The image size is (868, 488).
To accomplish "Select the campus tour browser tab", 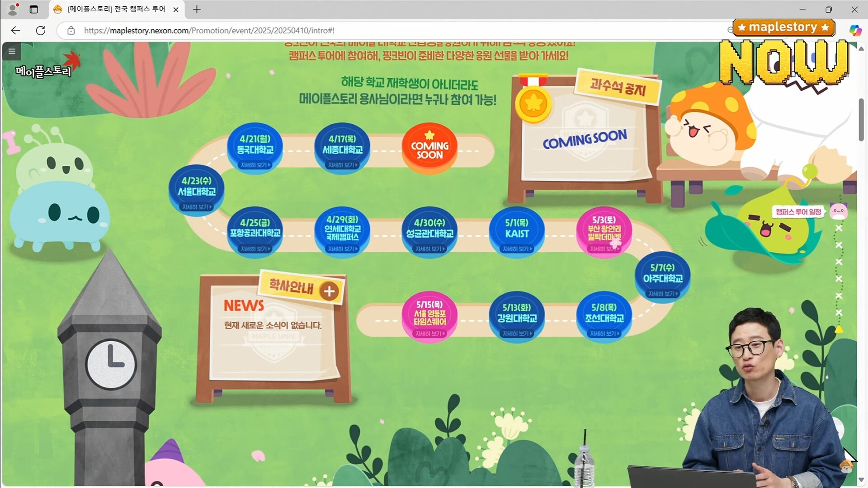I will [x=116, y=9].
